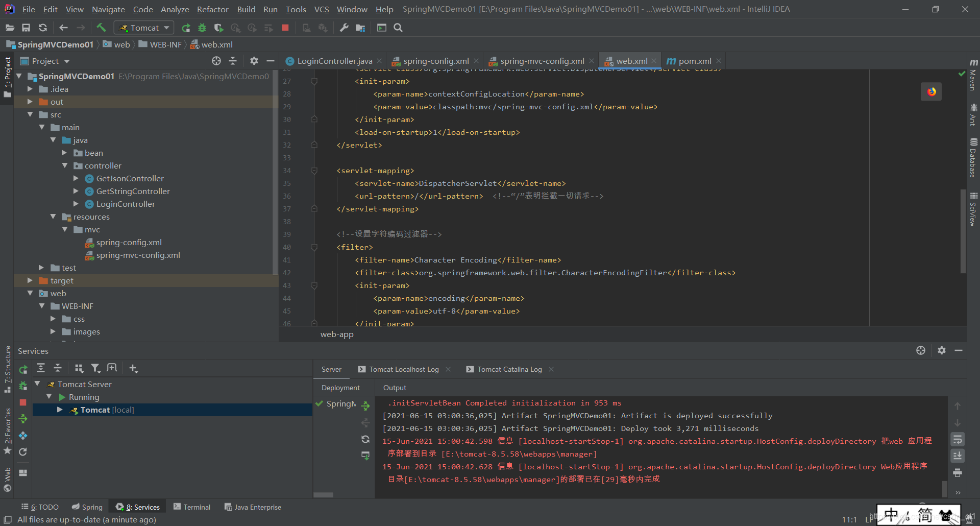Click Expand All in the Services toolbar

tap(41, 368)
